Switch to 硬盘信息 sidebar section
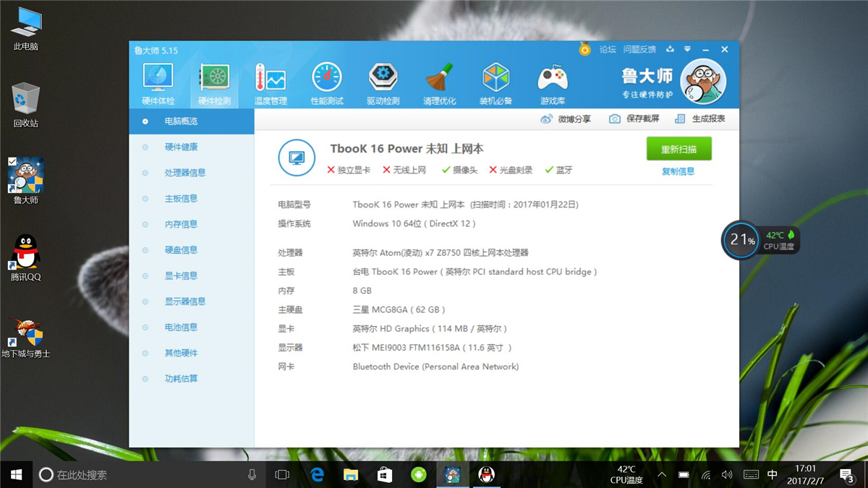 (181, 250)
